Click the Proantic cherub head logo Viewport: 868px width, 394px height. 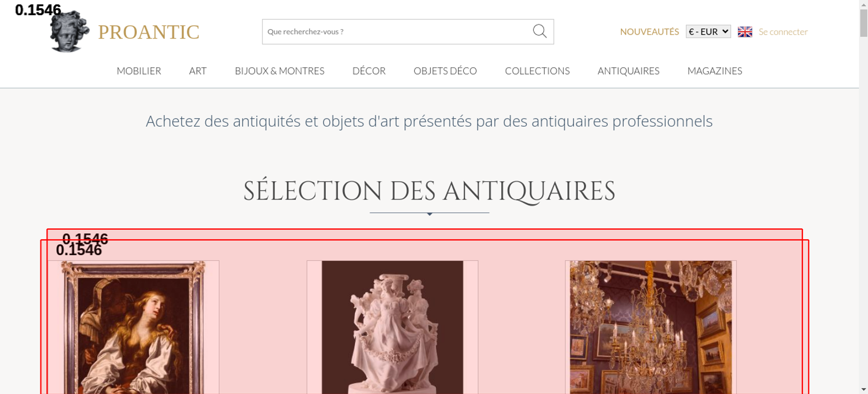[69, 31]
